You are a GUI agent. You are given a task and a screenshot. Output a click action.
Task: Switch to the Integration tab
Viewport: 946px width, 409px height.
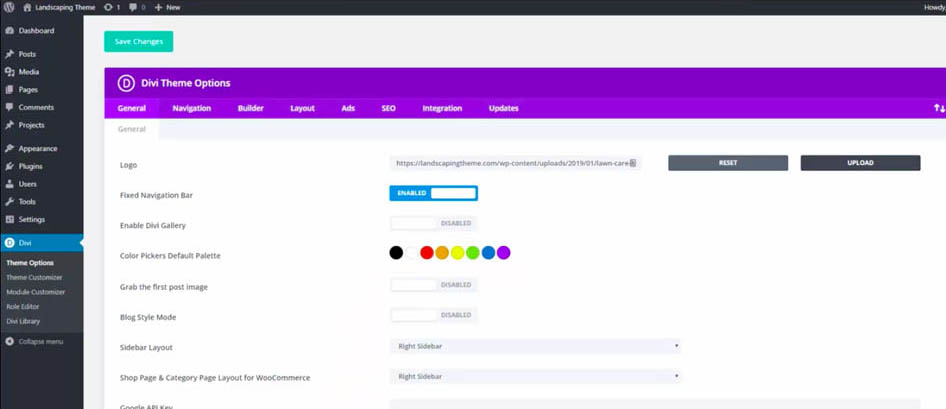pyautogui.click(x=442, y=109)
